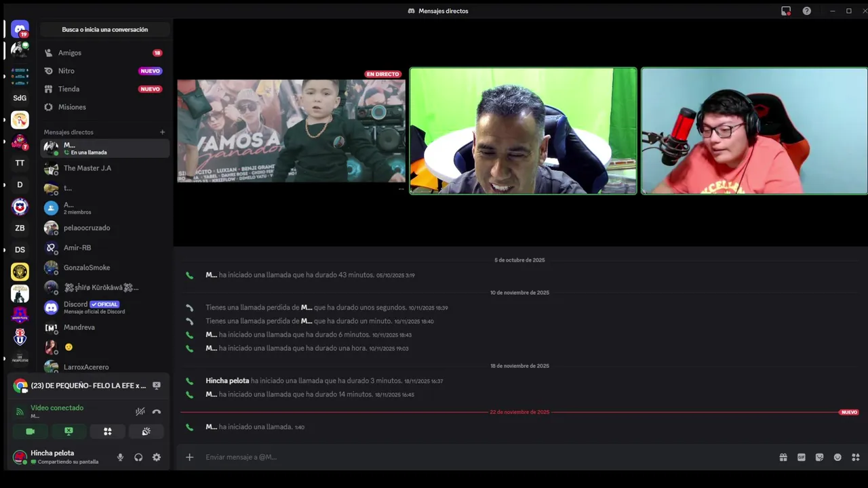Open the Misiones page
This screenshot has width=868, height=488.
click(x=104, y=107)
